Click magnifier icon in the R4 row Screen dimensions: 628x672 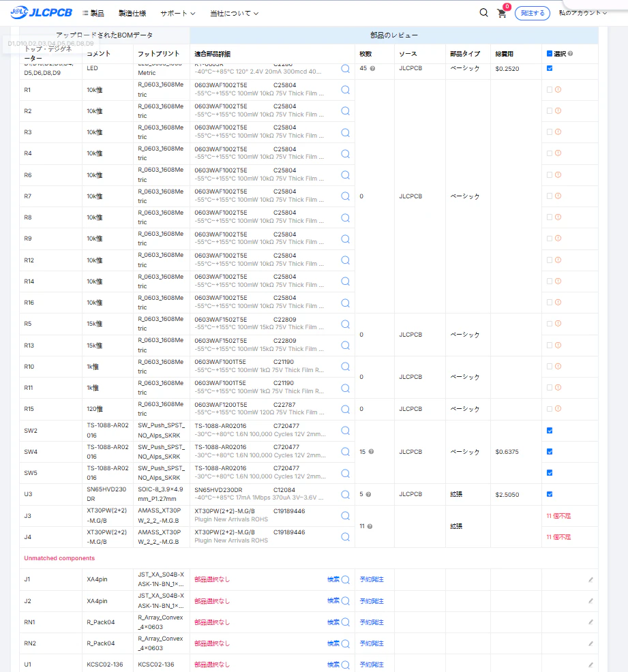pos(346,153)
